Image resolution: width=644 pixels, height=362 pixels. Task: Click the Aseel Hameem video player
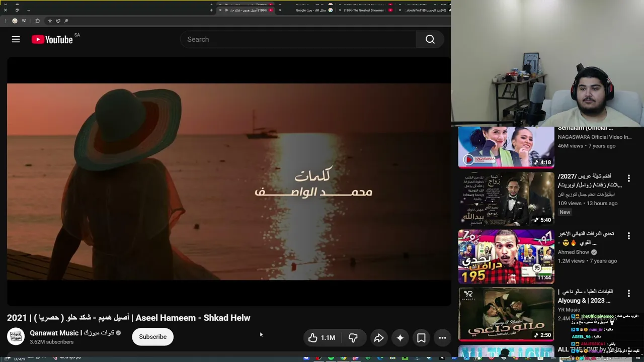point(229,181)
